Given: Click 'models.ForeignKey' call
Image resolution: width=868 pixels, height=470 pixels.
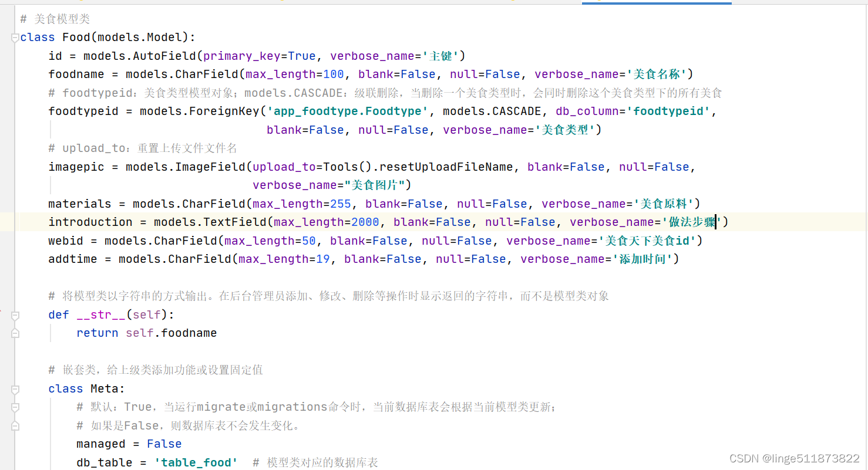Looking at the screenshot, I should (200, 111).
